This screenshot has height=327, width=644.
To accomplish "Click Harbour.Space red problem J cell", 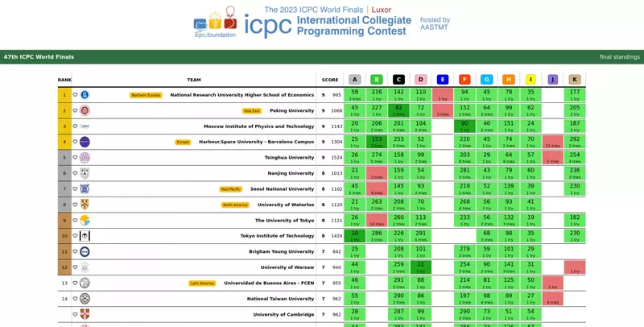I will tap(552, 142).
